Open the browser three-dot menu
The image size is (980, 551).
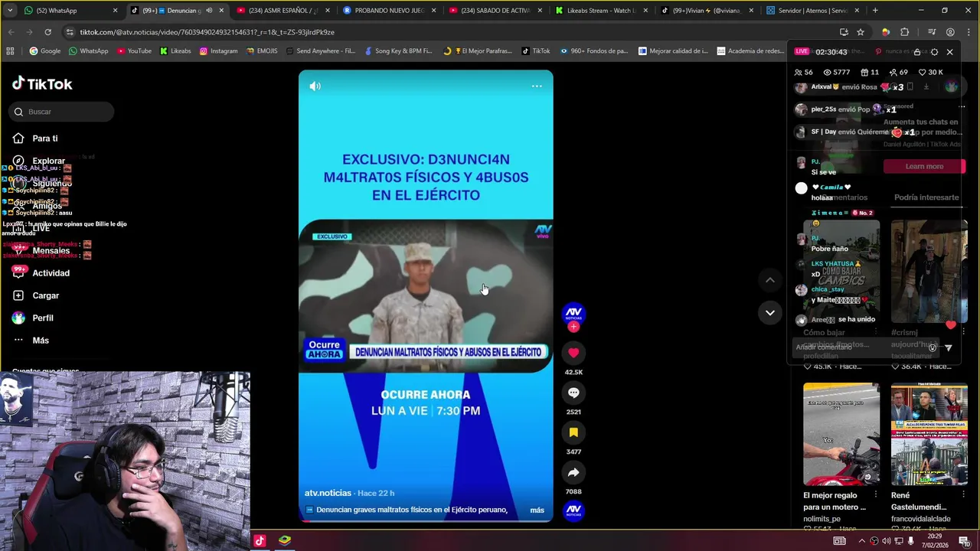click(967, 32)
